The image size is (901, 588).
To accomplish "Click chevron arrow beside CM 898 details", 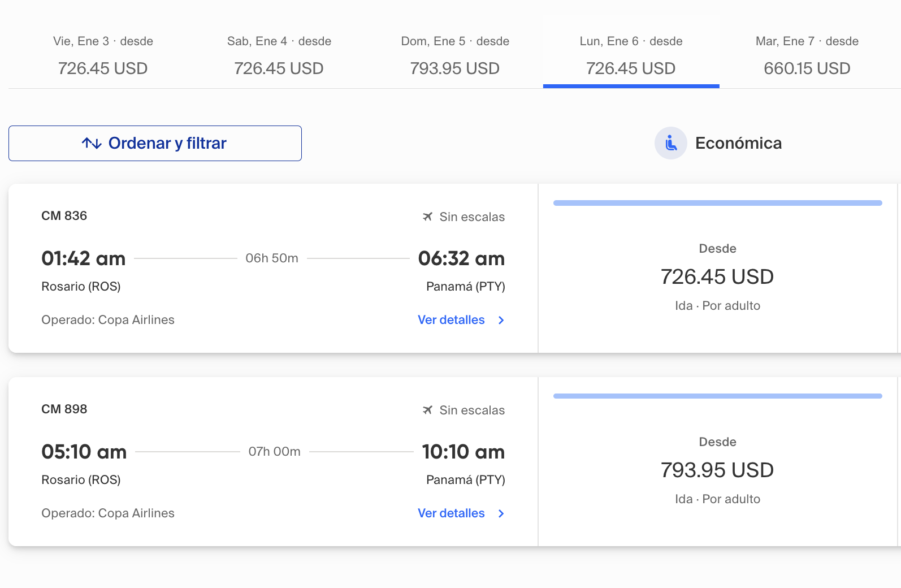I will (x=501, y=513).
